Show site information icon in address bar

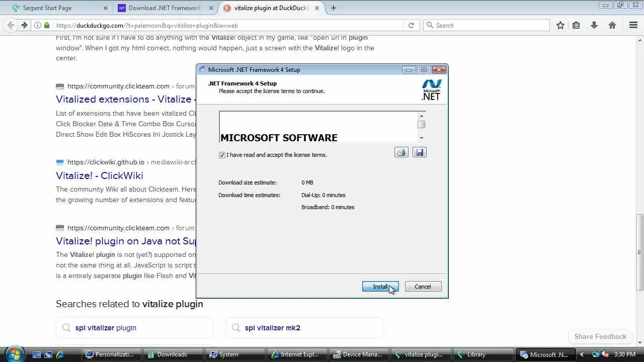tap(38, 25)
